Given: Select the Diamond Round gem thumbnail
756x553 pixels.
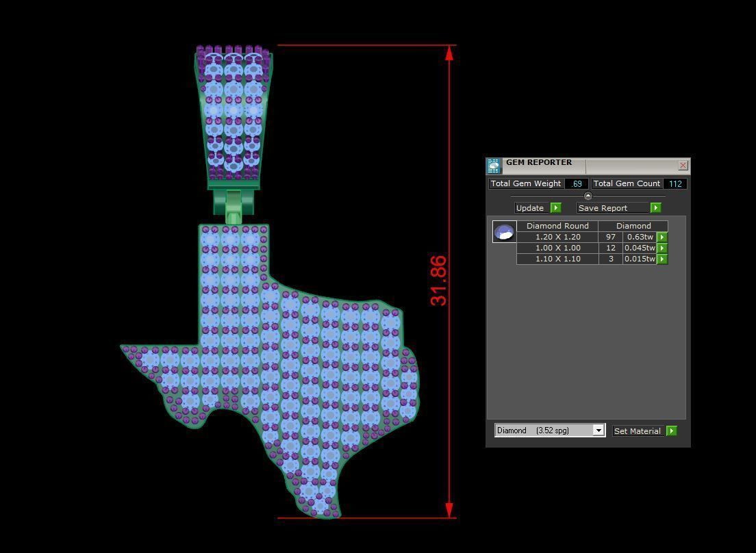Looking at the screenshot, I should pyautogui.click(x=504, y=232).
